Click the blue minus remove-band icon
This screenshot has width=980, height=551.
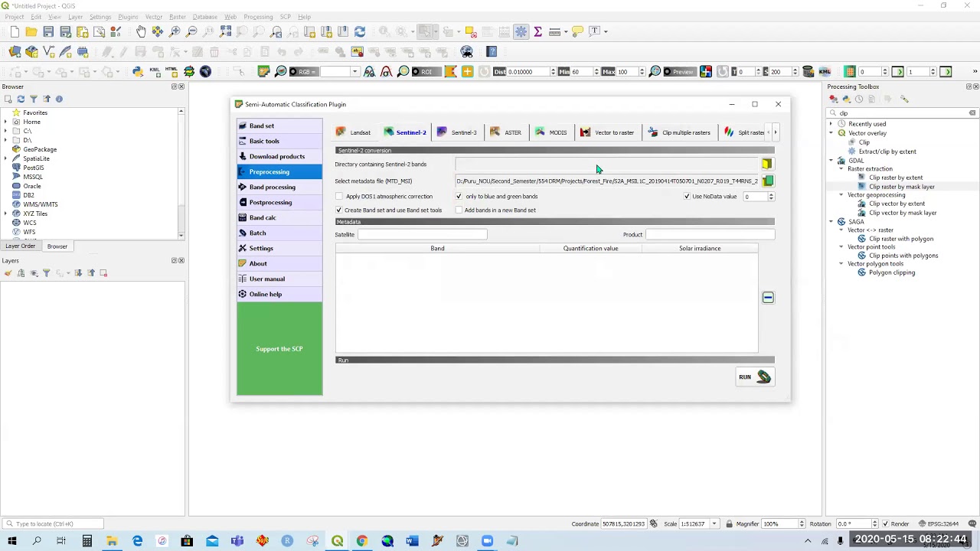(x=768, y=297)
